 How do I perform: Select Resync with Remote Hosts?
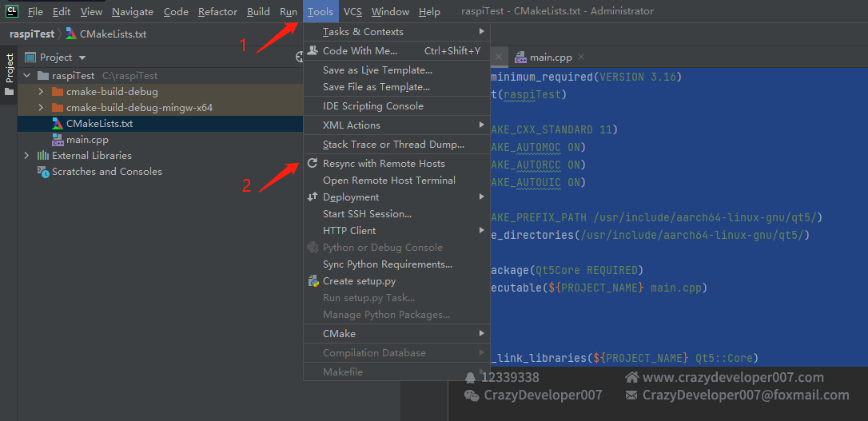coord(397,164)
